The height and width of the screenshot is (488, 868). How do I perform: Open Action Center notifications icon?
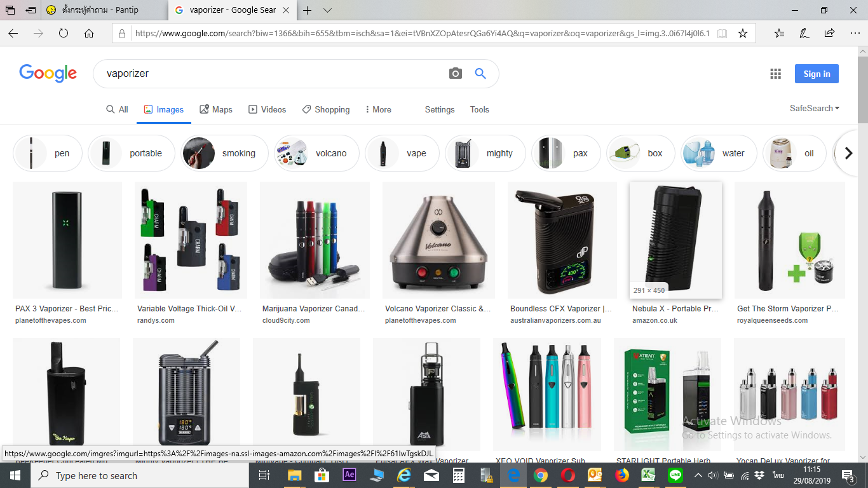pyautogui.click(x=848, y=475)
